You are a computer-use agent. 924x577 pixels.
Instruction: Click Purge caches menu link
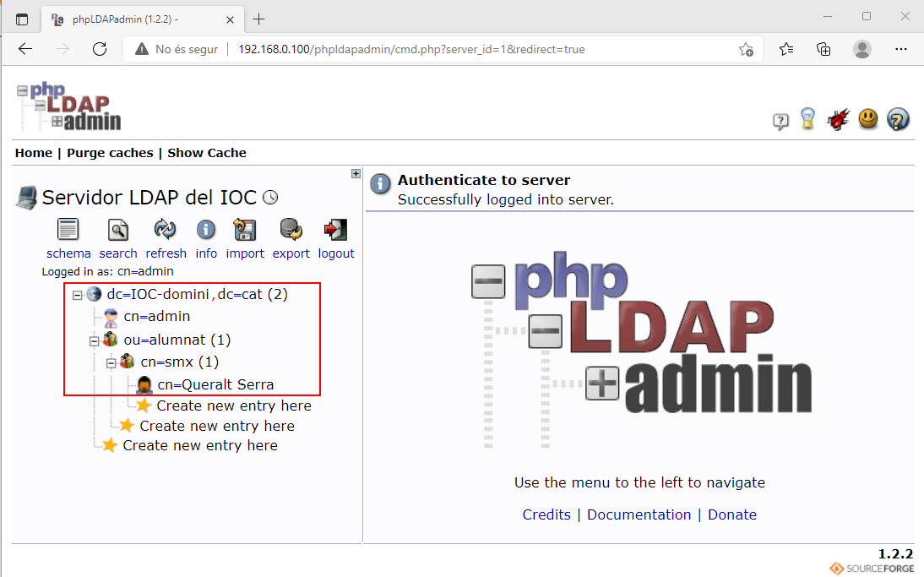pos(110,153)
